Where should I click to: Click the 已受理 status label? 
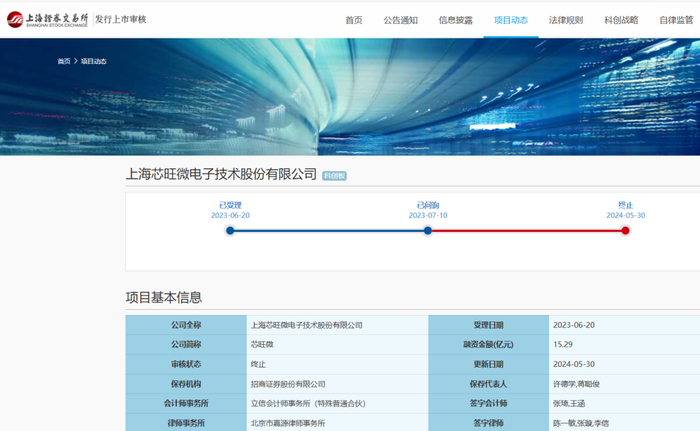(x=230, y=205)
